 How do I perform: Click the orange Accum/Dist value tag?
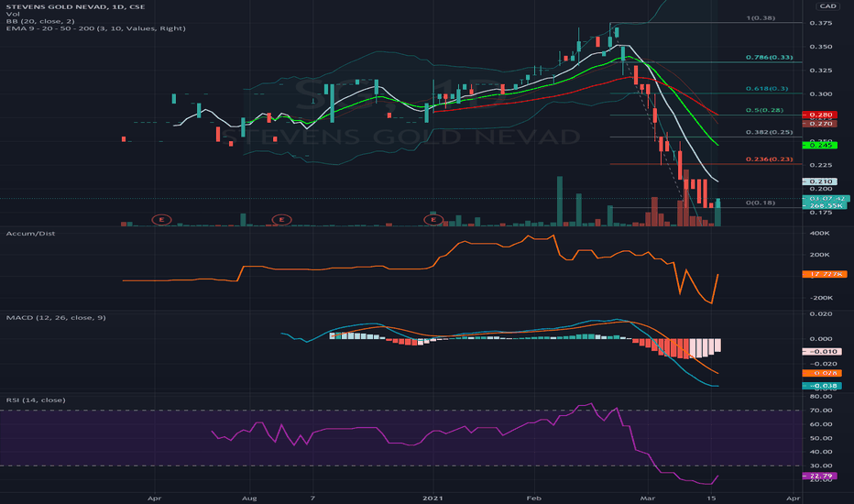[x=825, y=274]
